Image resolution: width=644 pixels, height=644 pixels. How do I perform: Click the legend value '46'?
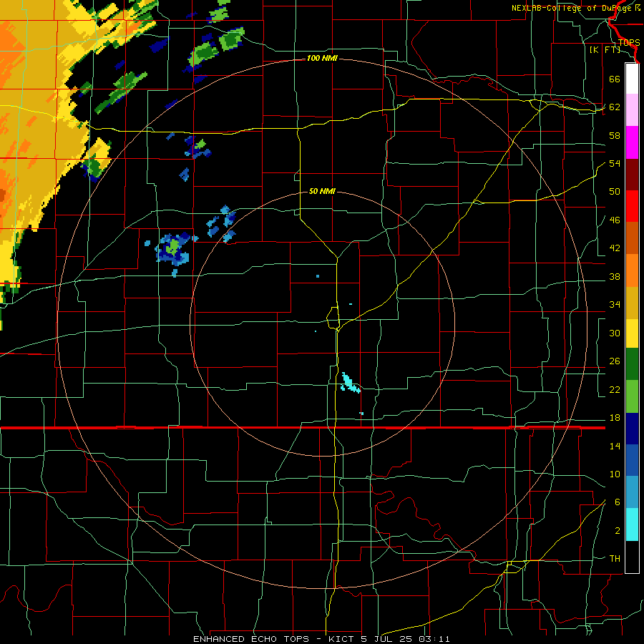click(x=615, y=220)
